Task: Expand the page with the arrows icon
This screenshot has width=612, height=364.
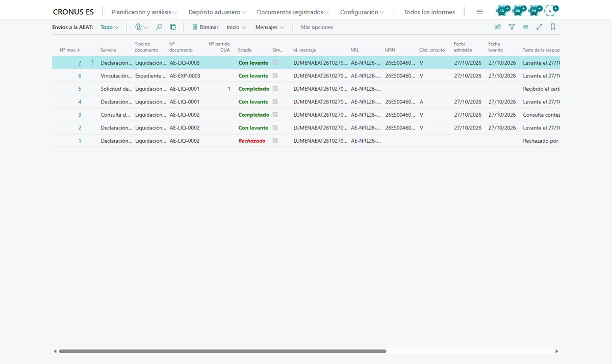Action: pyautogui.click(x=539, y=27)
